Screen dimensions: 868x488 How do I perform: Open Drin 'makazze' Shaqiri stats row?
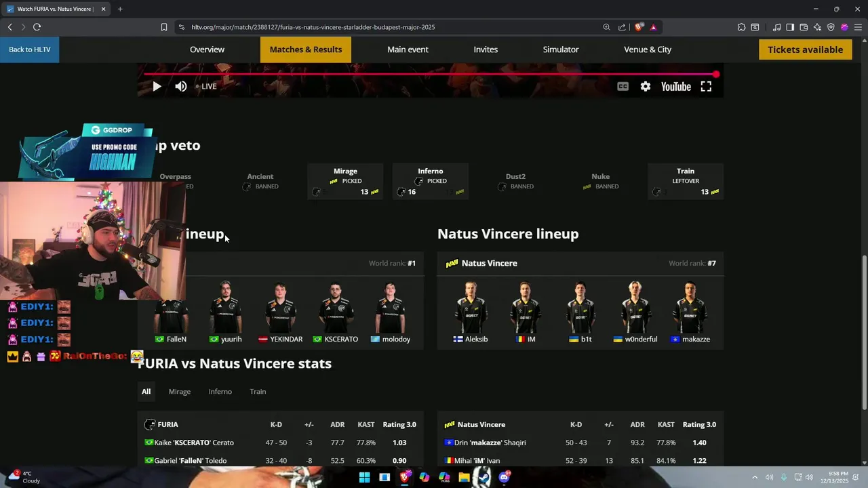pos(580,443)
